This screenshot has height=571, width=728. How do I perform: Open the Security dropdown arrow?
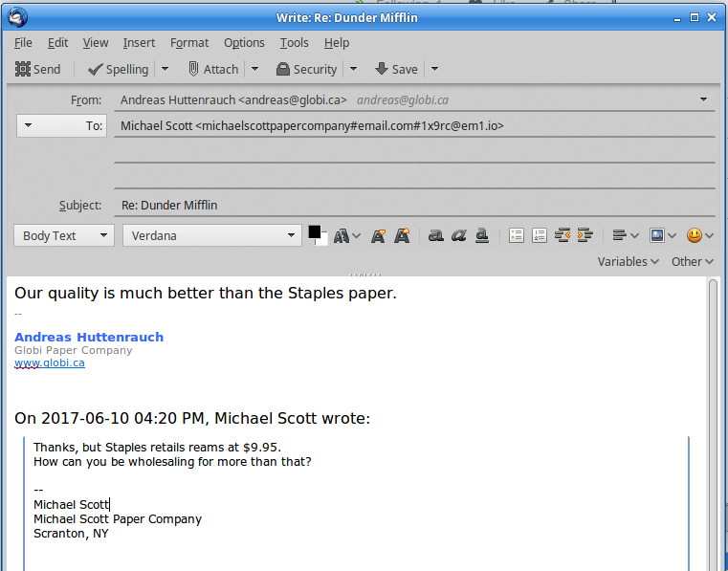tap(353, 69)
